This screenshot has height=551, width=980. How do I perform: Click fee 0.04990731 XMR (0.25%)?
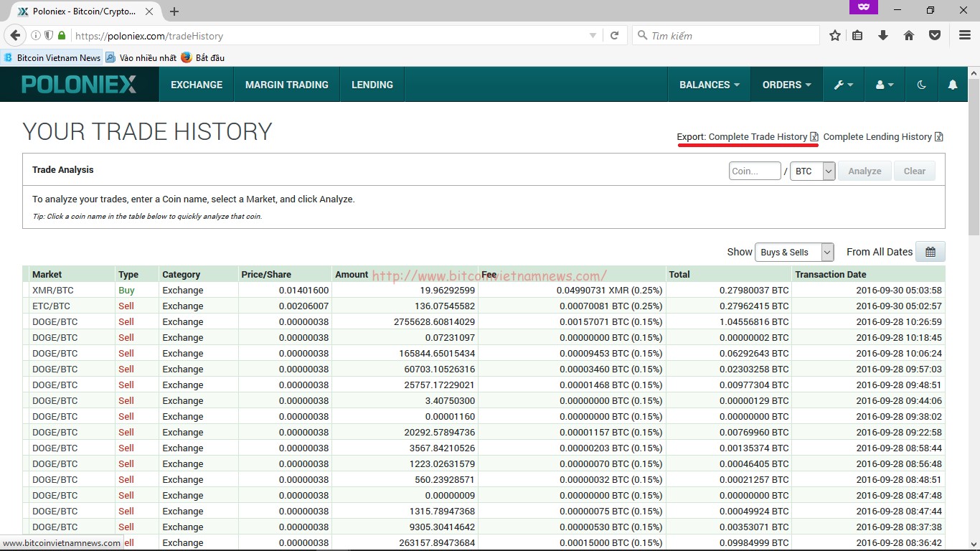coord(609,290)
